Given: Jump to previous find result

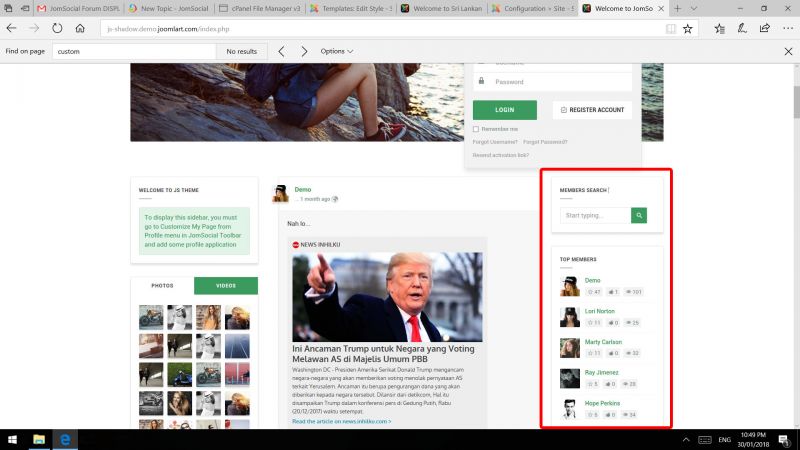Looking at the screenshot, I should [x=282, y=51].
